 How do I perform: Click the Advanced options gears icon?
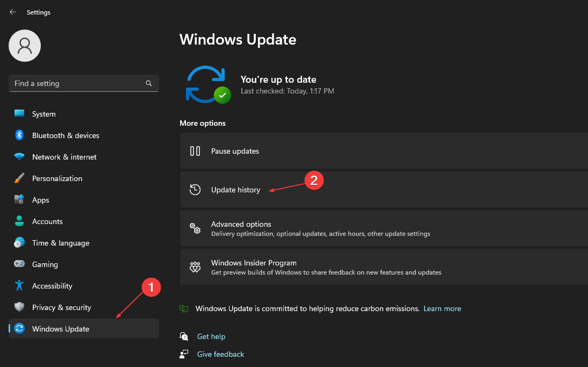[x=195, y=228]
